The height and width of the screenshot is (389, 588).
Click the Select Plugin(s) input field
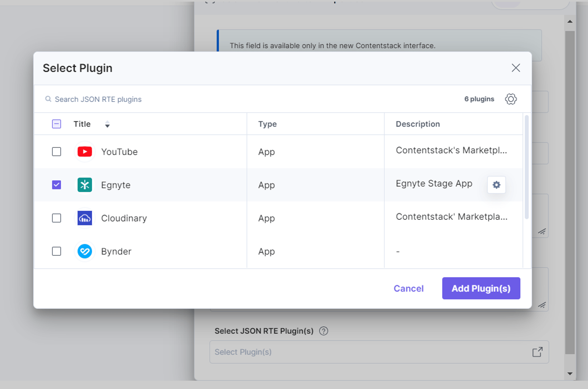379,352
